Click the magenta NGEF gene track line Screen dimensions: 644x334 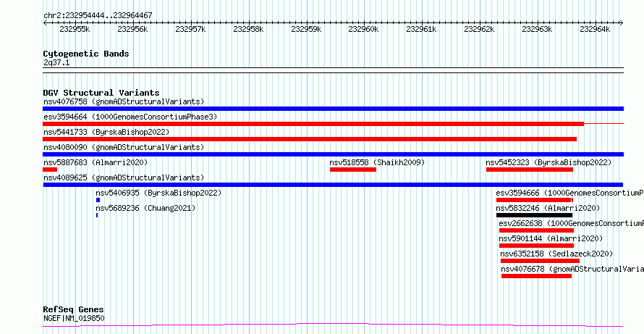[333, 325]
